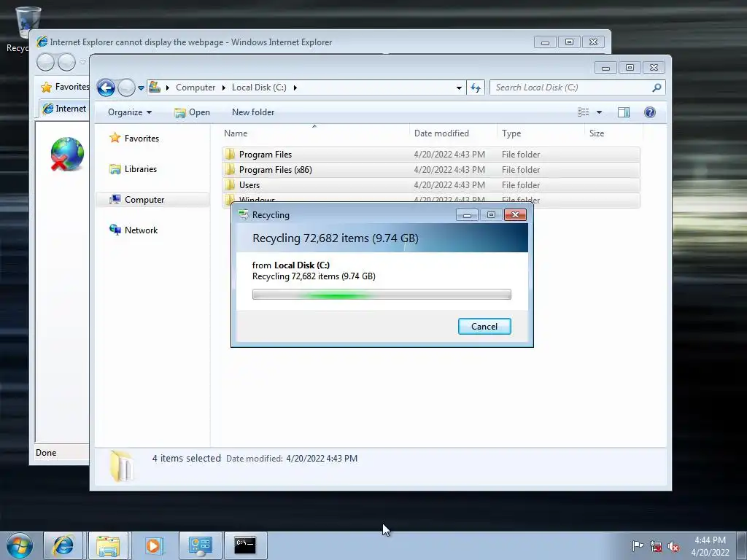The image size is (747, 560).
Task: Cancel the recycling operation
Action: 484,326
